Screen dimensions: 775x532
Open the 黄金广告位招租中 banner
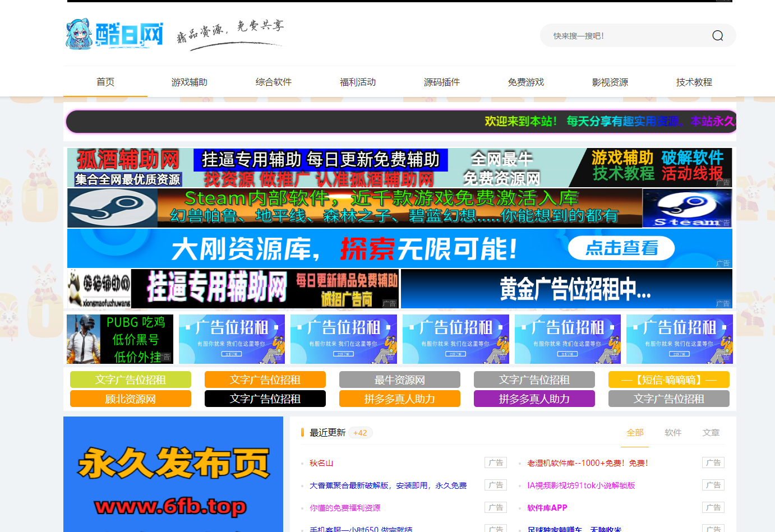click(x=567, y=289)
